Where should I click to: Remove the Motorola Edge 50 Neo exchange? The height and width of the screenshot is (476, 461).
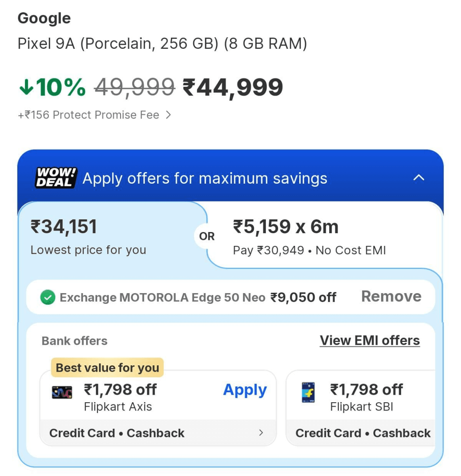pyautogui.click(x=391, y=296)
